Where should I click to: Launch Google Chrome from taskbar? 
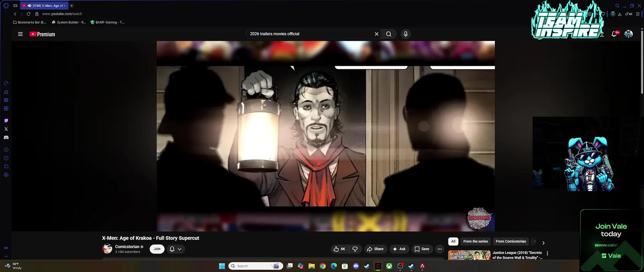[x=323, y=266]
